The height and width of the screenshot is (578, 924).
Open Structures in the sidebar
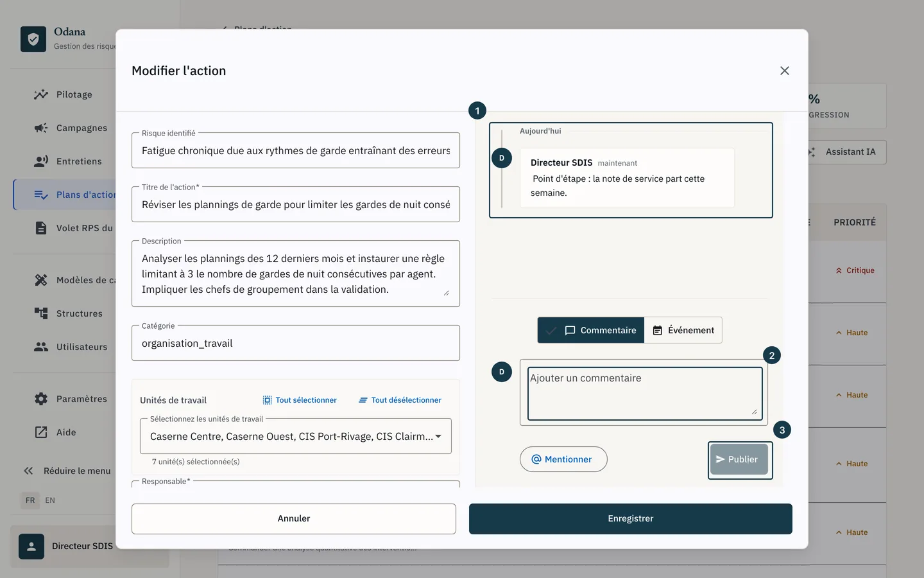click(80, 313)
